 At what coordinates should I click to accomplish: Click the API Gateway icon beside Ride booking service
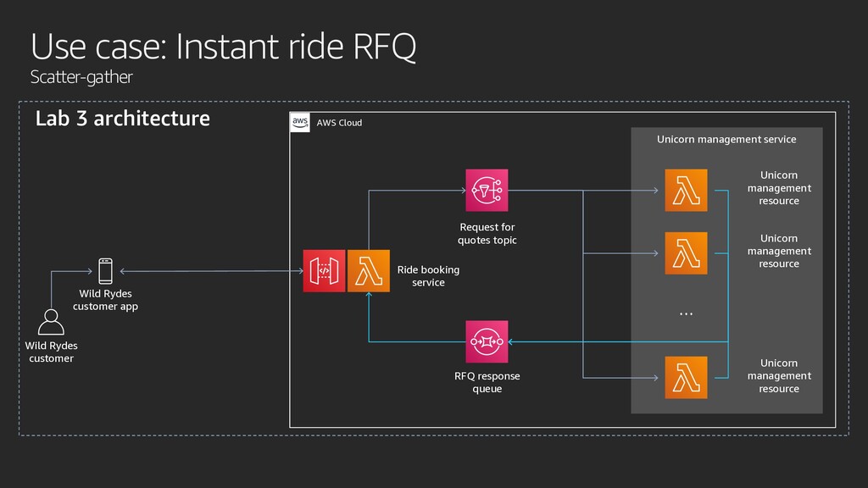coord(325,271)
